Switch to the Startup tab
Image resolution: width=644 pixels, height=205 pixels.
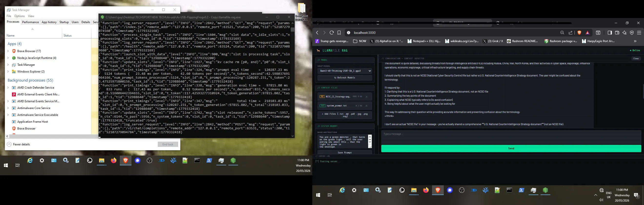(64, 22)
